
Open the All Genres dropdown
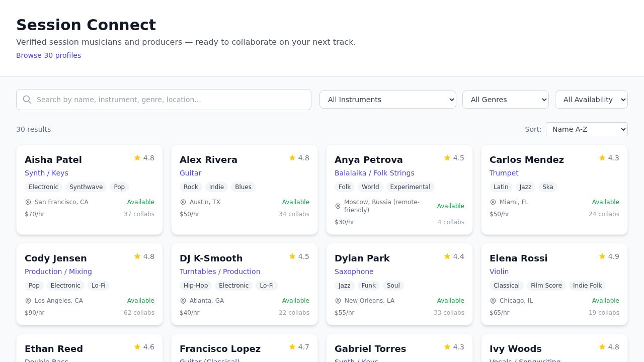pyautogui.click(x=506, y=100)
